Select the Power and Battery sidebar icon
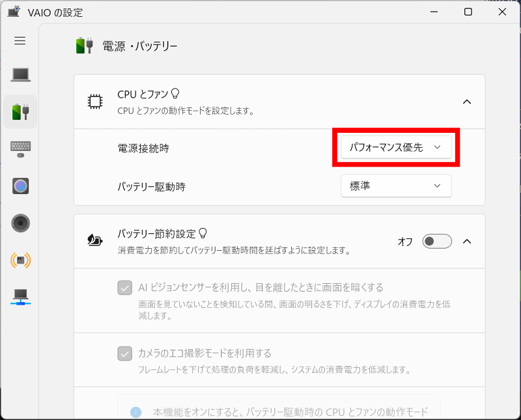 click(20, 111)
